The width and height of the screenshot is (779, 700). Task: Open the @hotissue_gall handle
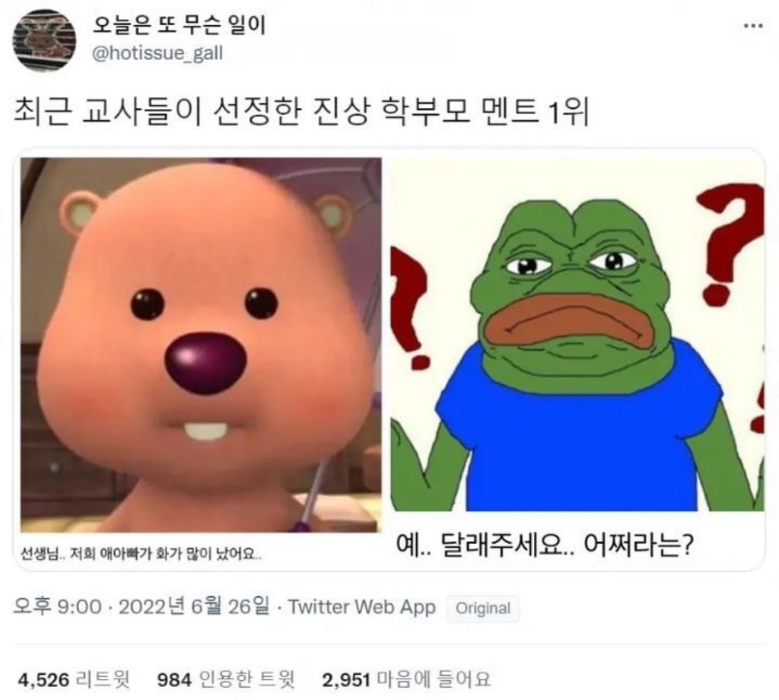(x=157, y=53)
